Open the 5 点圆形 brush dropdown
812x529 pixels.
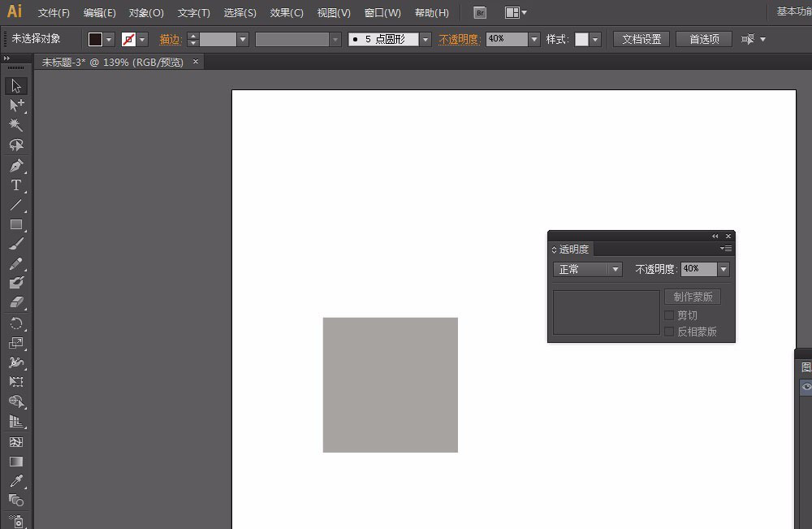tap(425, 39)
